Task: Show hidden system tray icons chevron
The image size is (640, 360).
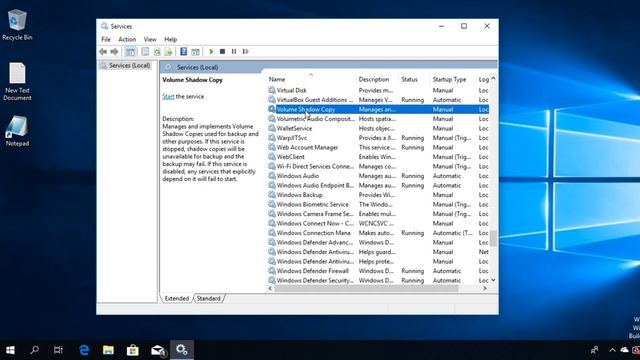Action: [x=612, y=350]
